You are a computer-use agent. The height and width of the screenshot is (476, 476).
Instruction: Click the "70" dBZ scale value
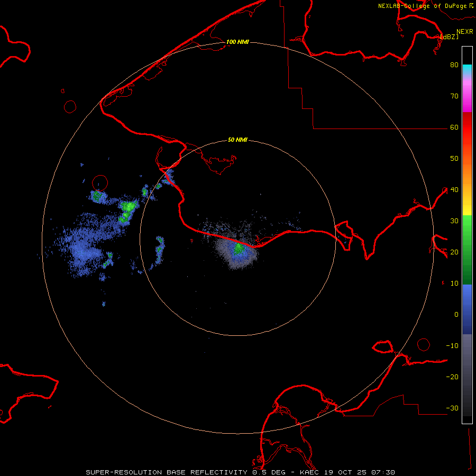tap(454, 96)
